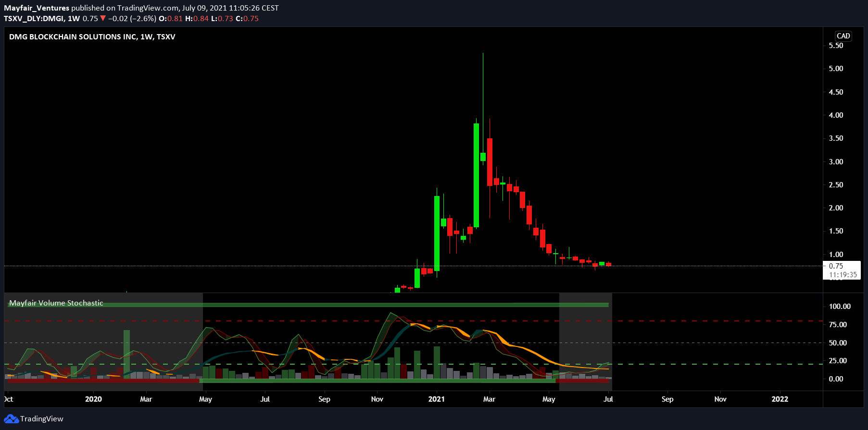Click the 2021 label on time axis
The image size is (868, 430).
(437, 399)
